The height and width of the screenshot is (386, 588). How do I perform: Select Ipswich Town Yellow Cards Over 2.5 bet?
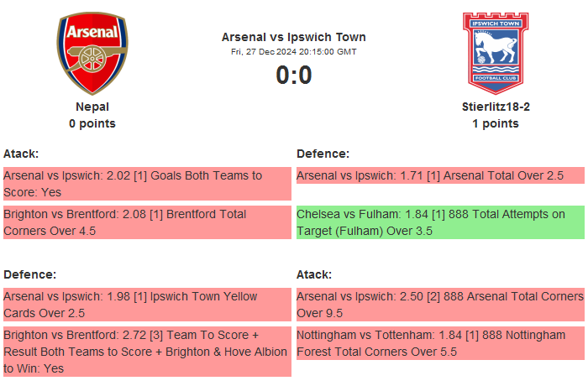point(146,305)
